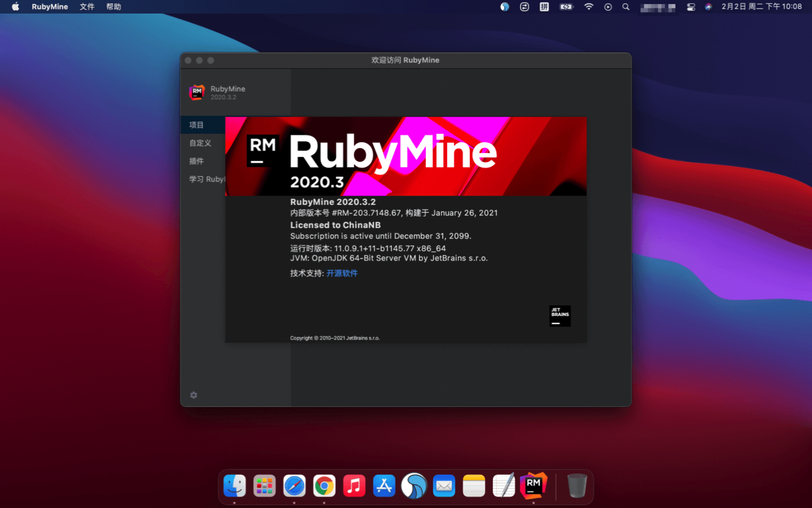Click the RubyMine 2020.3.2 version text
The height and width of the screenshot is (508, 812).
pos(333,202)
